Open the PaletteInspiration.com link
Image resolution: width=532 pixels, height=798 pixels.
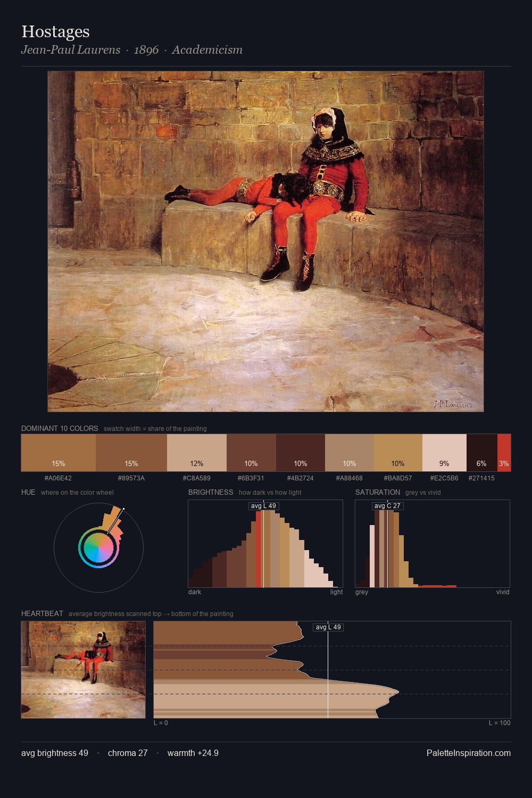pos(469,753)
